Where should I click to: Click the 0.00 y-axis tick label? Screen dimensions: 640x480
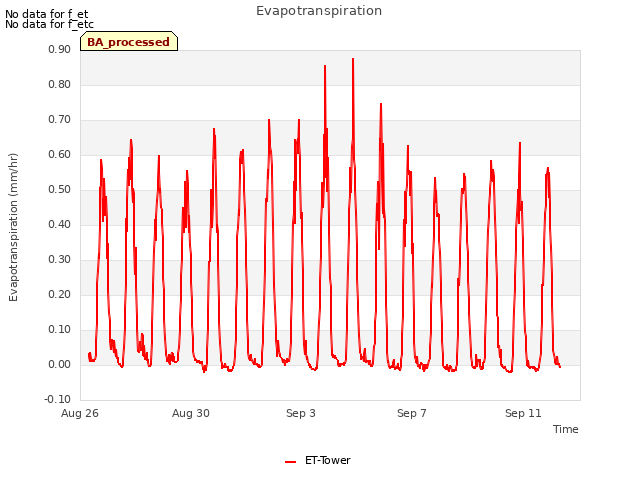pos(59,364)
